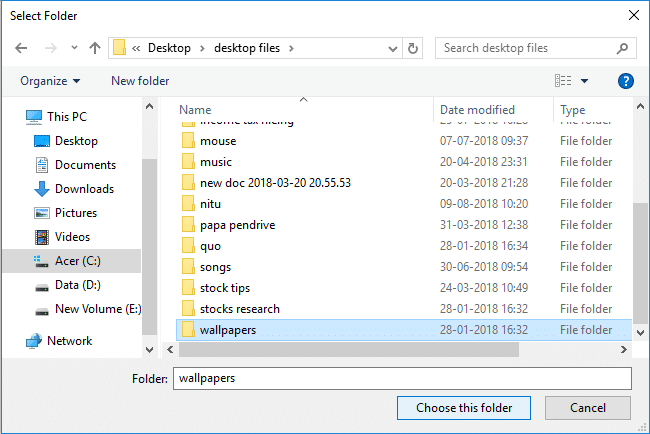Click horizontal scrollbar left arrow
This screenshot has height=434, width=650.
pyautogui.click(x=170, y=350)
